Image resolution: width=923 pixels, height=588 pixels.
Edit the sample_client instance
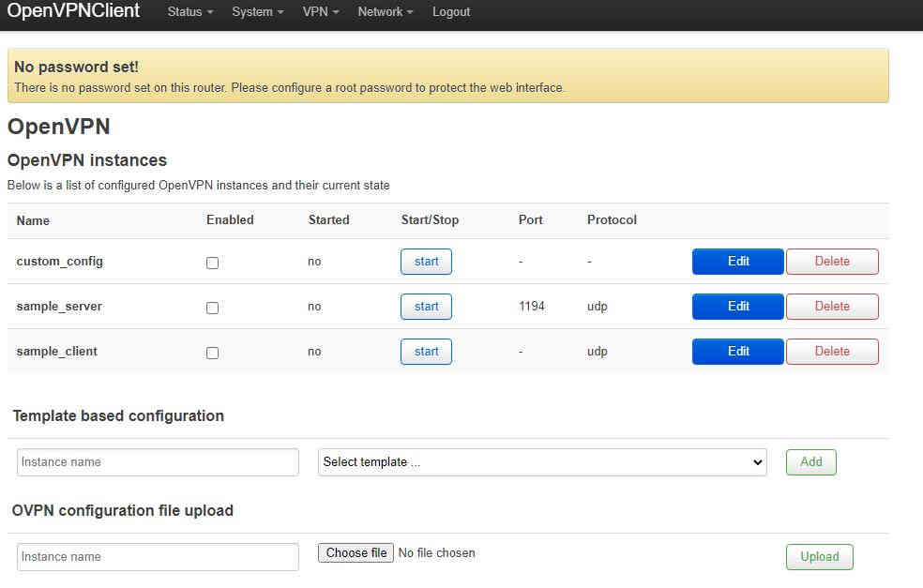click(737, 352)
